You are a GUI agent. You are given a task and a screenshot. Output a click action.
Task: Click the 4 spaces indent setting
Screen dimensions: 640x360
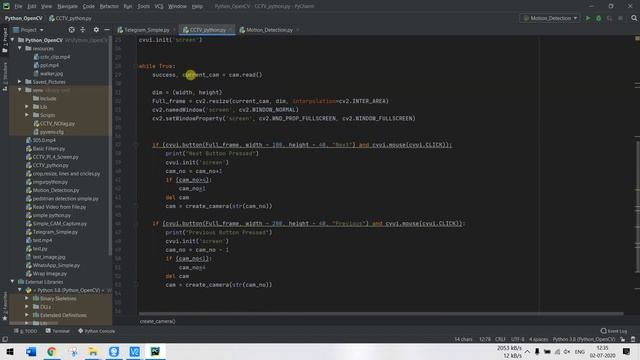(538, 339)
